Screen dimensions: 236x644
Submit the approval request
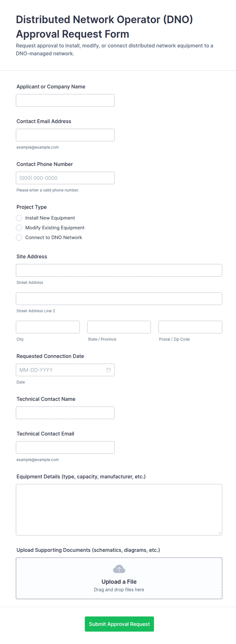click(x=119, y=624)
